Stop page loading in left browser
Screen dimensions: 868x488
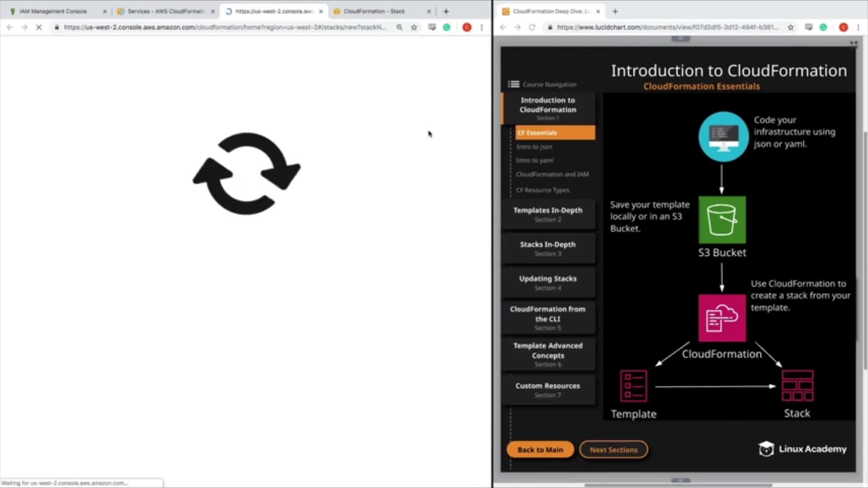click(x=39, y=28)
